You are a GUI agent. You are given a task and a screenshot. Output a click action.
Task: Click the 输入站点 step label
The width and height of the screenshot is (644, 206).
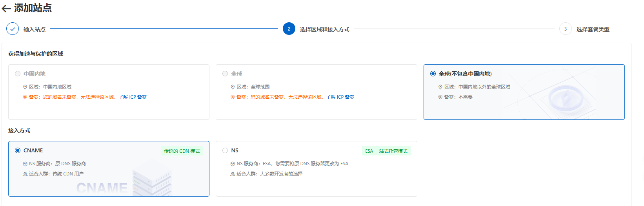(x=35, y=29)
